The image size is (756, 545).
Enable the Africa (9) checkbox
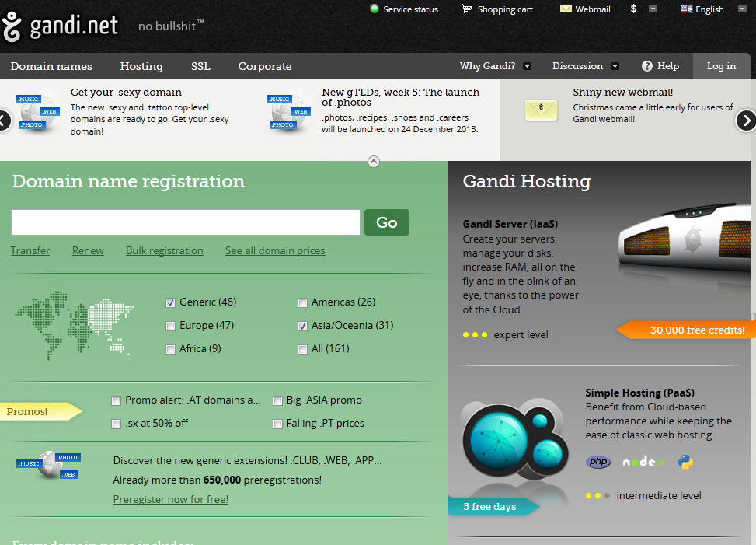tap(170, 349)
